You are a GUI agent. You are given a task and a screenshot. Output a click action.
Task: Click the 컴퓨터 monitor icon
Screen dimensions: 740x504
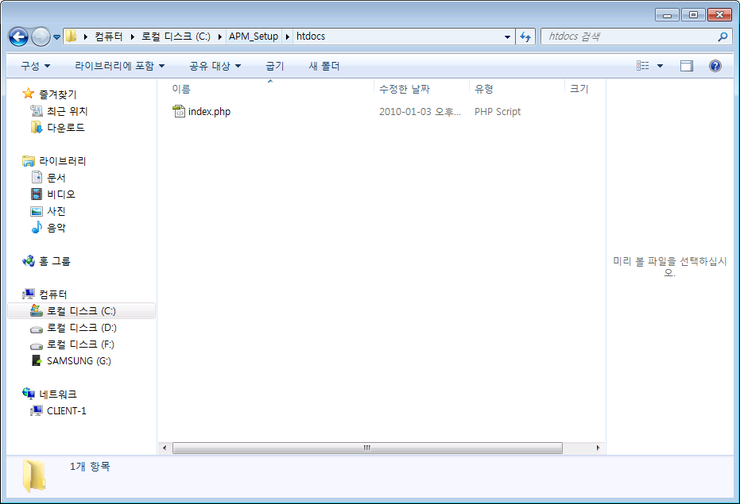(x=28, y=294)
